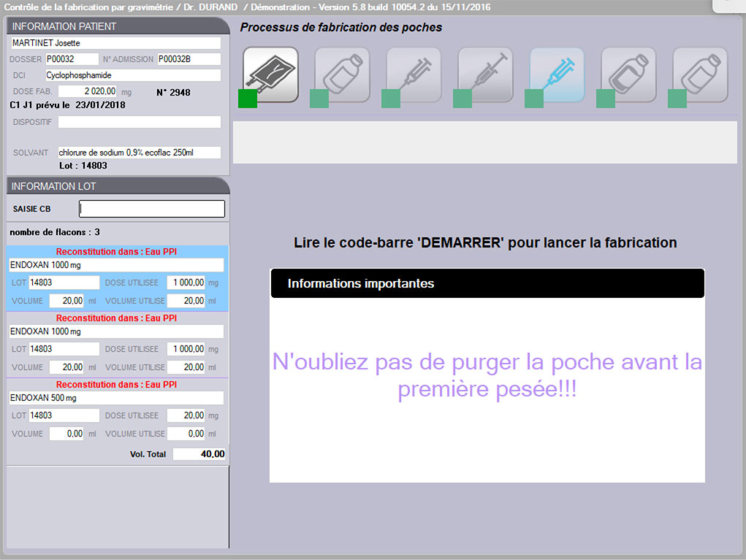Viewport: 746px width, 560px height.
Task: Click the Vol. Total field showing 40,00
Action: pyautogui.click(x=199, y=454)
